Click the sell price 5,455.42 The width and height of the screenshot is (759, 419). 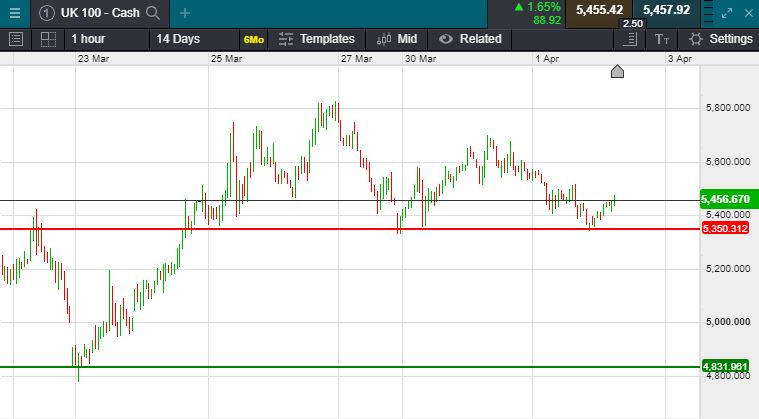pos(599,10)
